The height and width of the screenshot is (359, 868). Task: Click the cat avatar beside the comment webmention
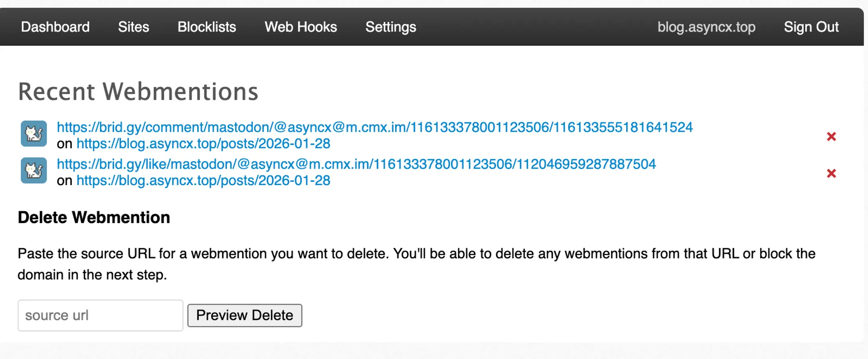34,134
